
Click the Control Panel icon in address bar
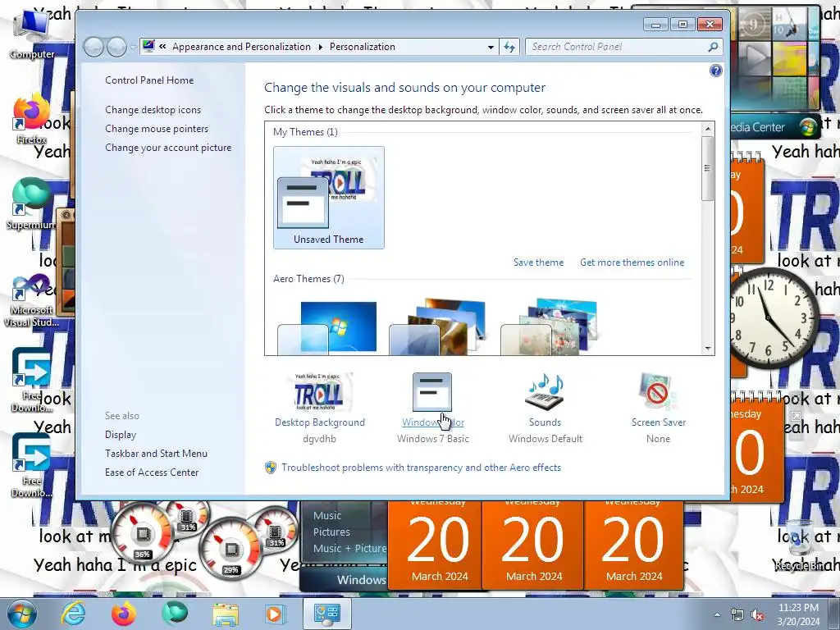pyautogui.click(x=148, y=46)
